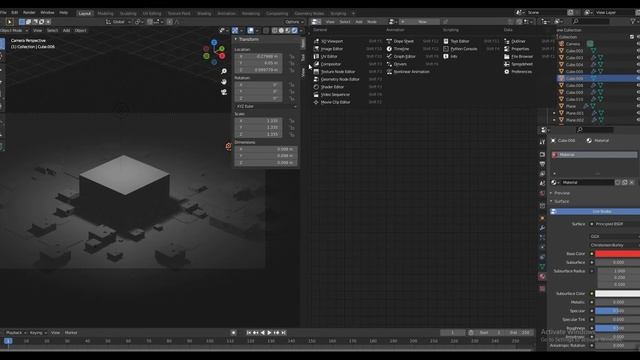Select Cube.006 in the outliner

pyautogui.click(x=574, y=78)
